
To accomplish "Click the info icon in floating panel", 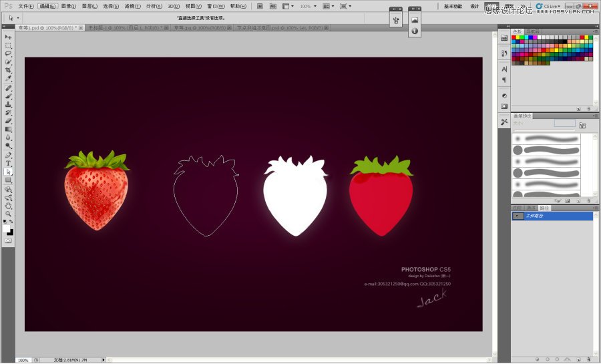I will (x=415, y=31).
